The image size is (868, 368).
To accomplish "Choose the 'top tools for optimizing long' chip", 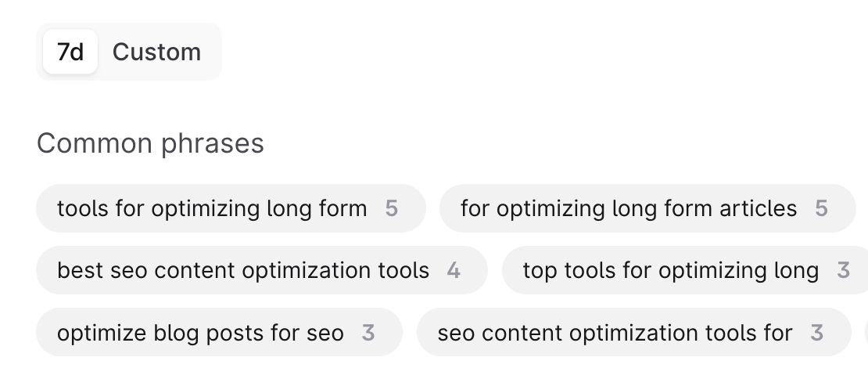I will pyautogui.click(x=685, y=270).
